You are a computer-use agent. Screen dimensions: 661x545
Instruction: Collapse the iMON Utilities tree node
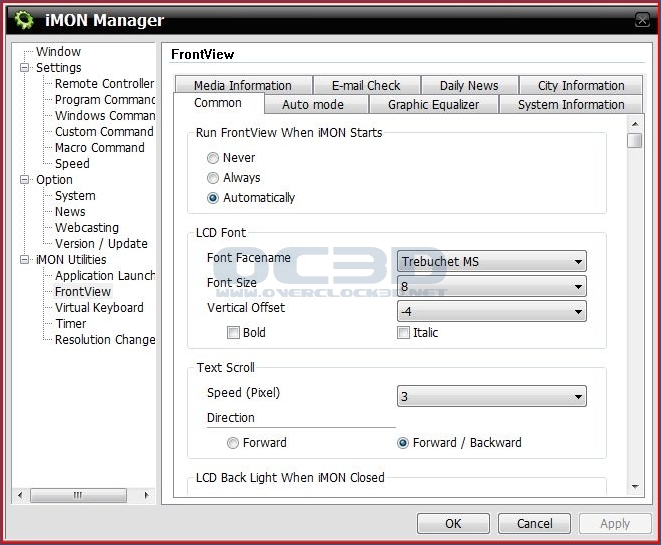click(x=25, y=260)
